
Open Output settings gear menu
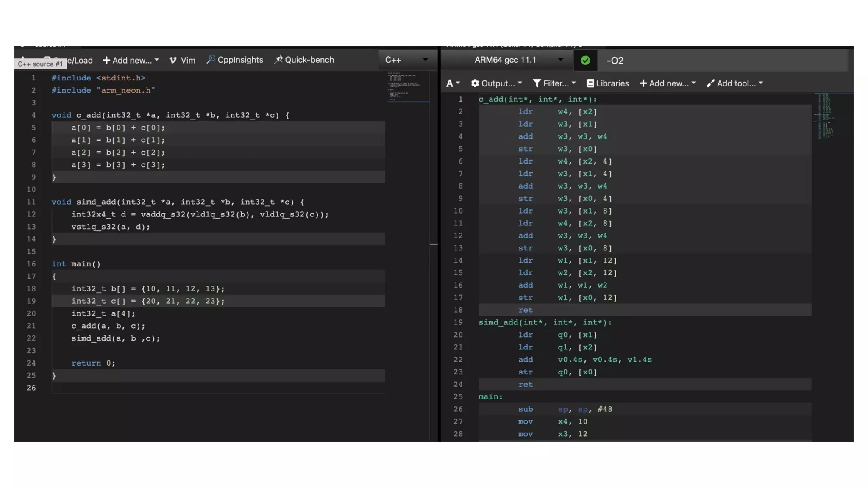click(496, 83)
